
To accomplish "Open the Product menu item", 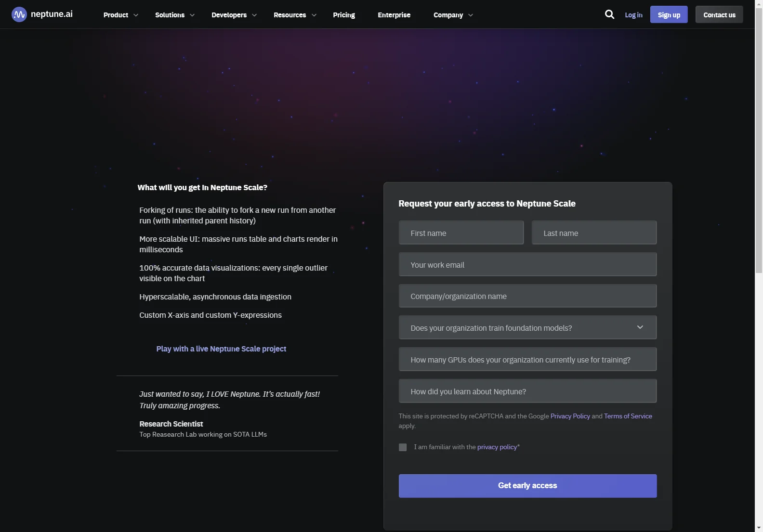I will 116,15.
